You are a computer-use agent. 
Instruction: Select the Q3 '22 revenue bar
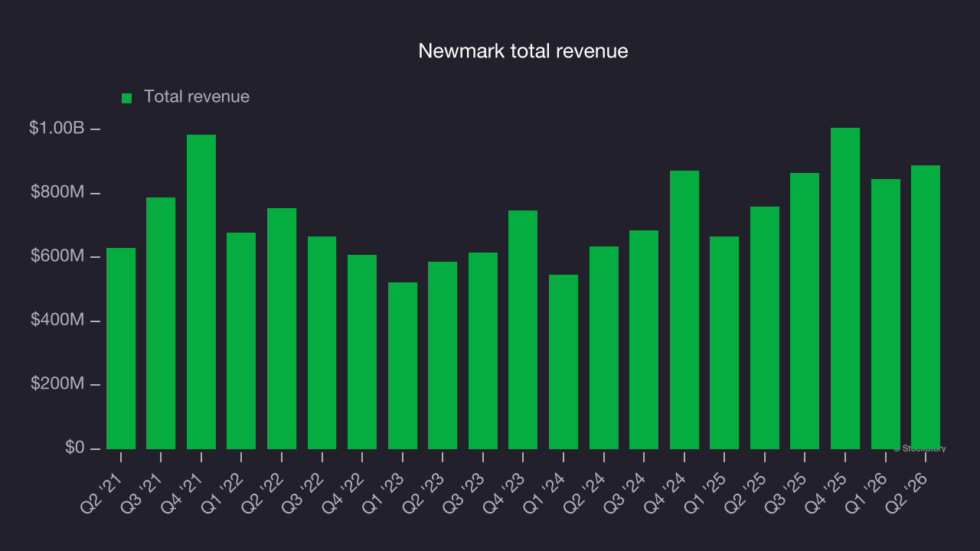pos(322,343)
